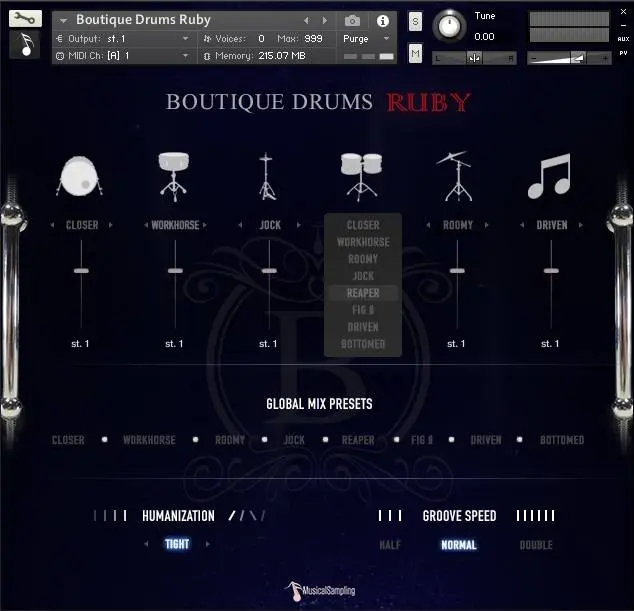Previous hi-hat preset left of JOCK
This screenshot has height=611, width=634.
[240, 225]
